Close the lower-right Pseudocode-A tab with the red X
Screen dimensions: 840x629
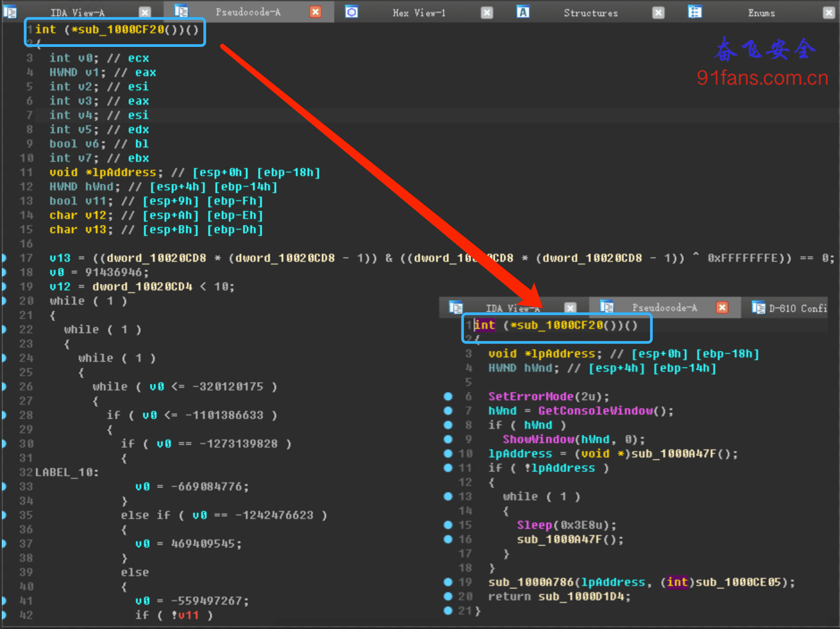722,307
